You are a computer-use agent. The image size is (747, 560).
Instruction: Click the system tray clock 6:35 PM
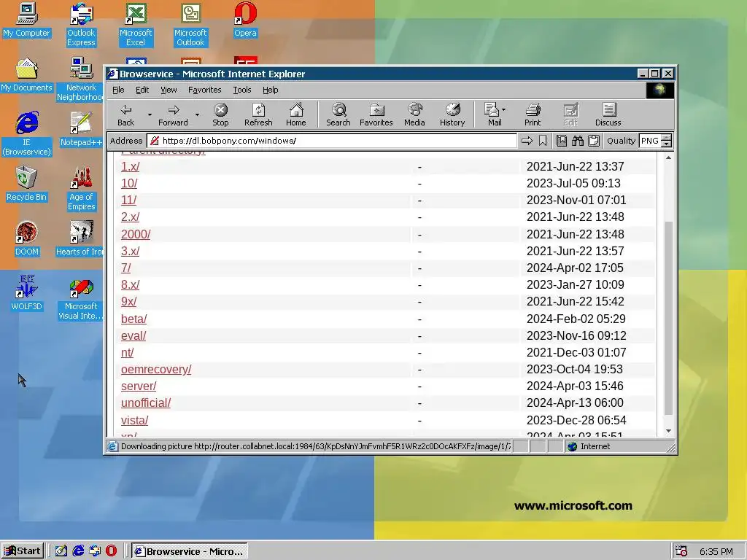(716, 551)
